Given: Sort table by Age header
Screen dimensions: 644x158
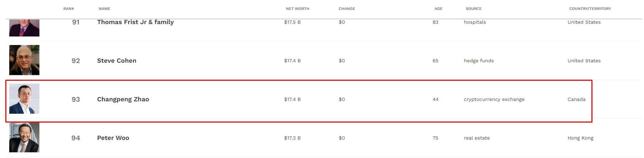Looking at the screenshot, I should (x=438, y=9).
